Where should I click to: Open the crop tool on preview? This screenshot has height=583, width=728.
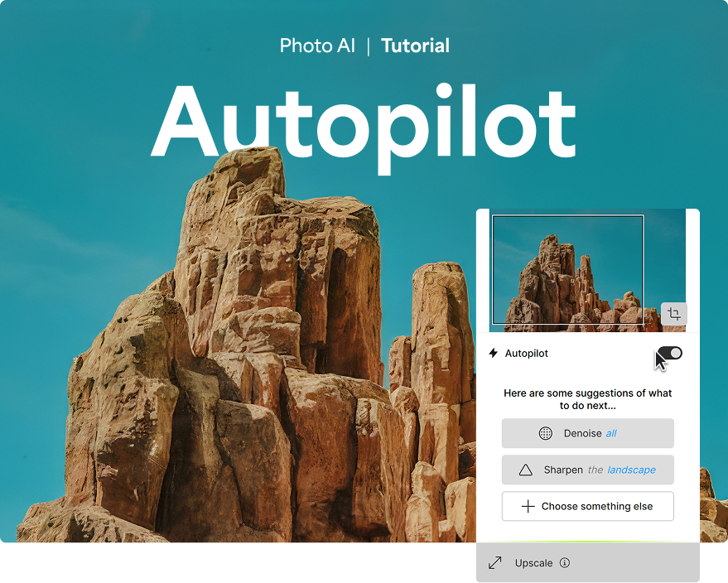pyautogui.click(x=674, y=314)
